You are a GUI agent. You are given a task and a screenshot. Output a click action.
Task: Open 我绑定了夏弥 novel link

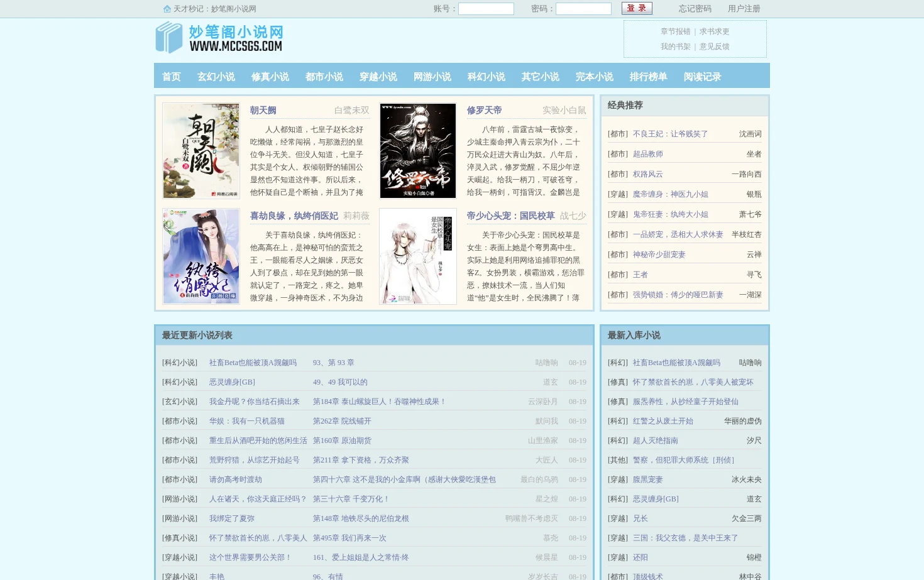tap(232, 518)
